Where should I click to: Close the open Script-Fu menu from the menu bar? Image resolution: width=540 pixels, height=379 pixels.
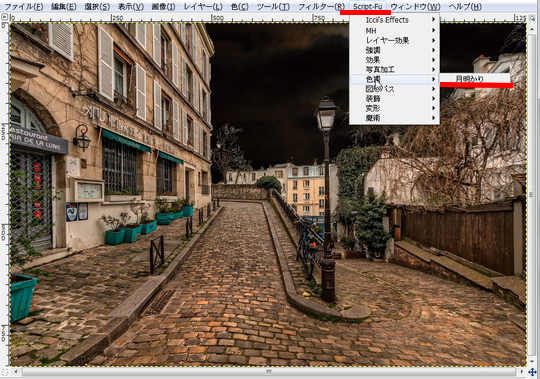coord(367,7)
